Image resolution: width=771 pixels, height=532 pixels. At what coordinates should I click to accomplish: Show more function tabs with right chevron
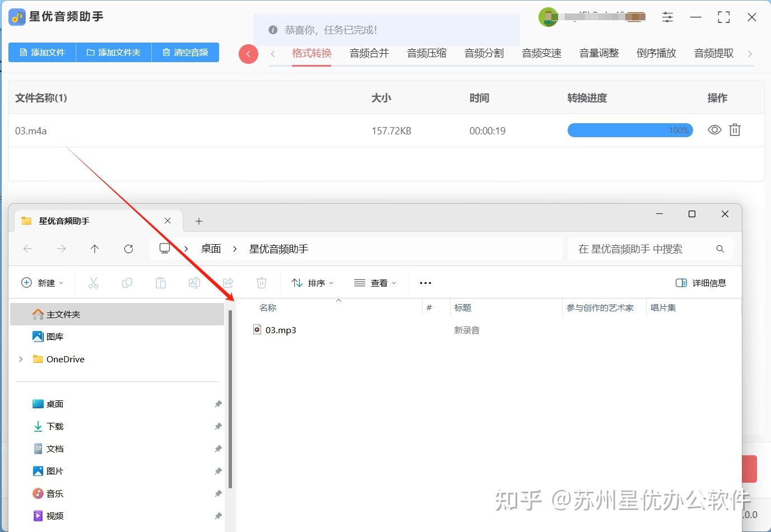point(750,54)
